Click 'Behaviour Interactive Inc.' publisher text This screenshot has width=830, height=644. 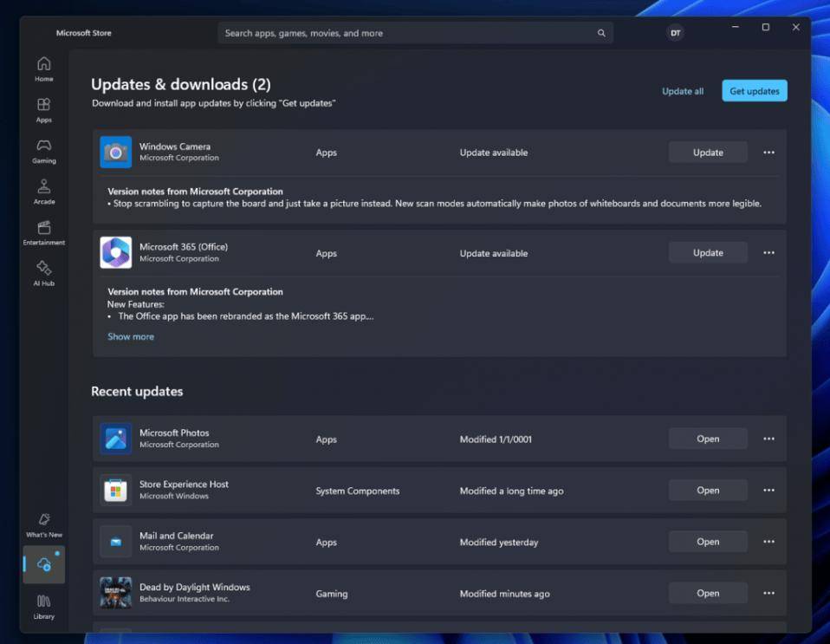pos(185,599)
